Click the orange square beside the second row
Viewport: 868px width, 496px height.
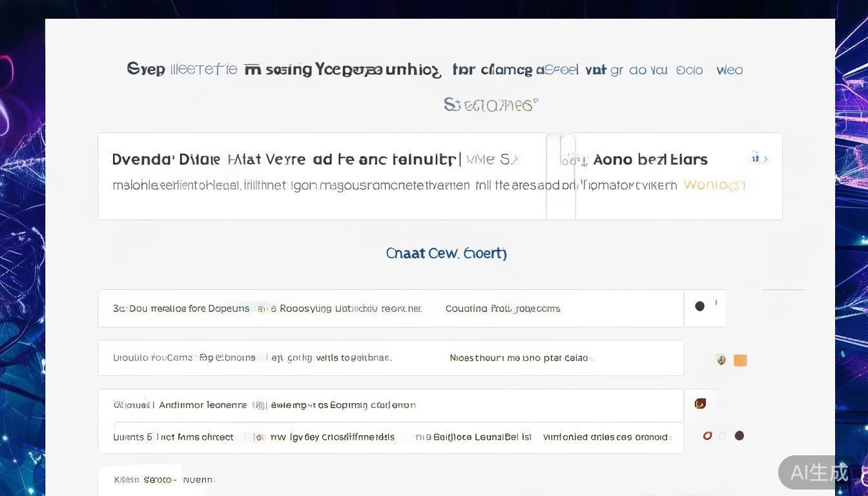click(740, 360)
